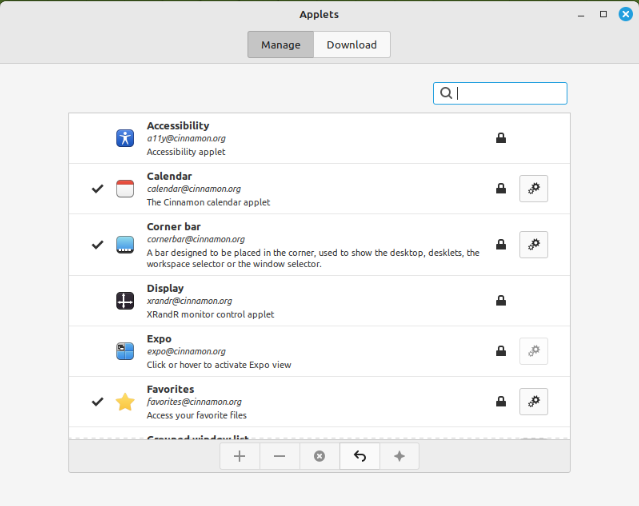Click the calendar@cinnamon.org text
The image size is (639, 506).
pyautogui.click(x=194, y=189)
